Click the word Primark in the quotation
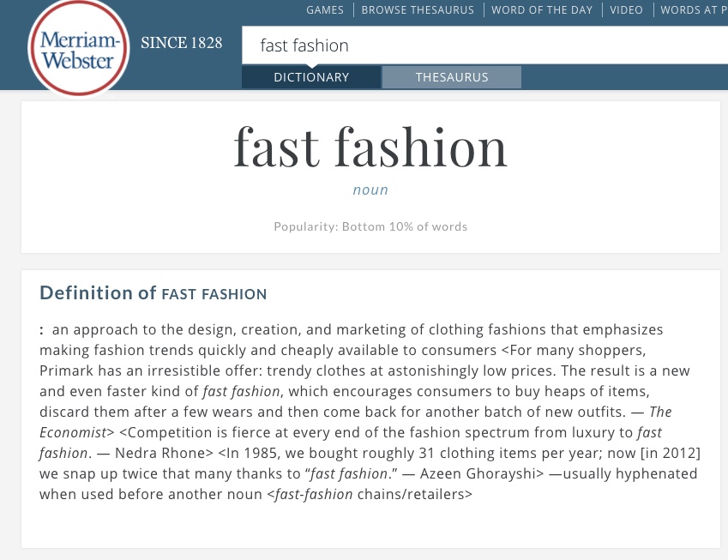The image size is (728, 560). [x=64, y=370]
